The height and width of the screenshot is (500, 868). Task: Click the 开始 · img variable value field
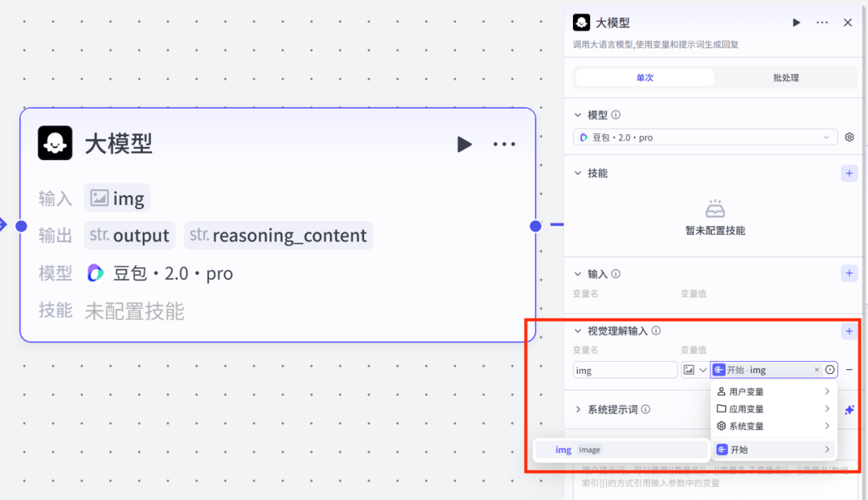click(x=773, y=370)
